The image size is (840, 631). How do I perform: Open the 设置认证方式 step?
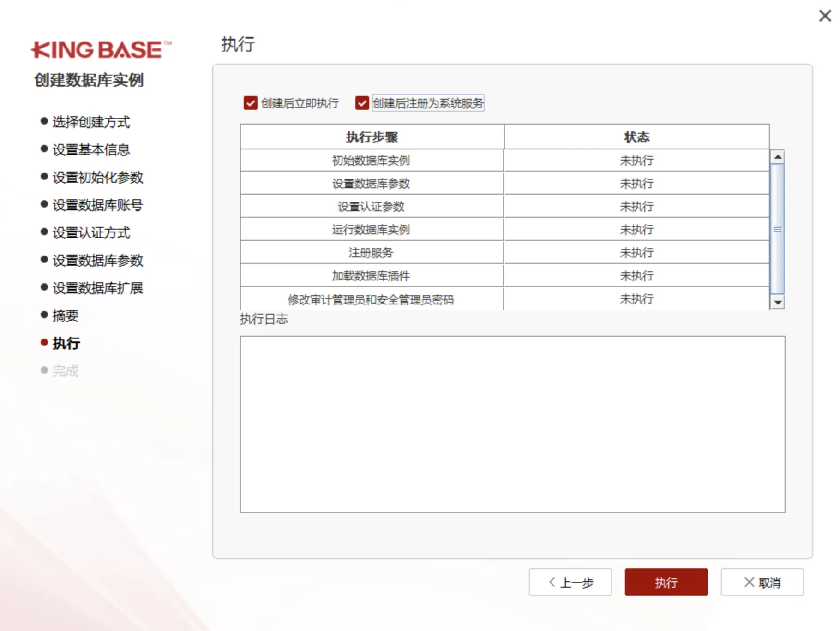91,233
